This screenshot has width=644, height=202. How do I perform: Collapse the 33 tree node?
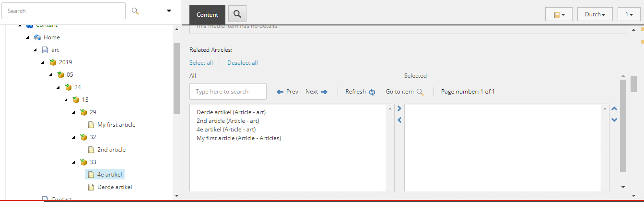click(74, 162)
